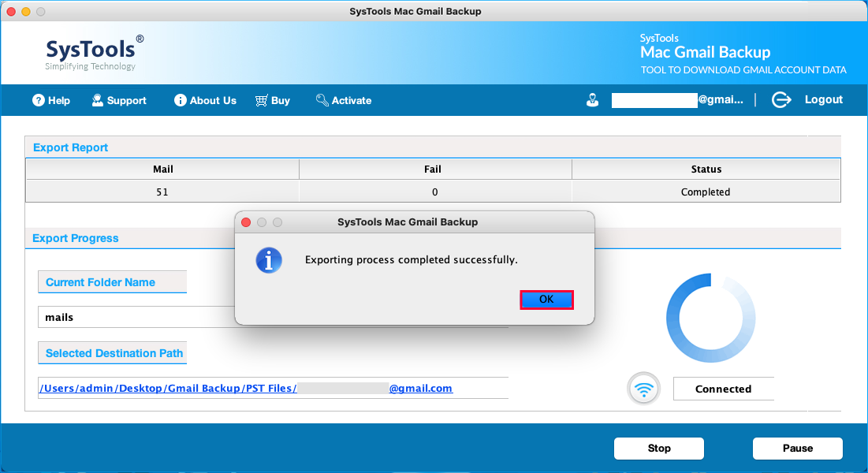
Task: Click the Gmail account address field
Action: click(x=677, y=99)
